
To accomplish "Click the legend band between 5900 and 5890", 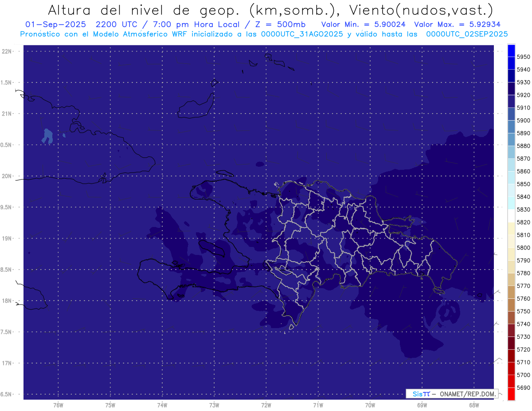I will point(511,127).
